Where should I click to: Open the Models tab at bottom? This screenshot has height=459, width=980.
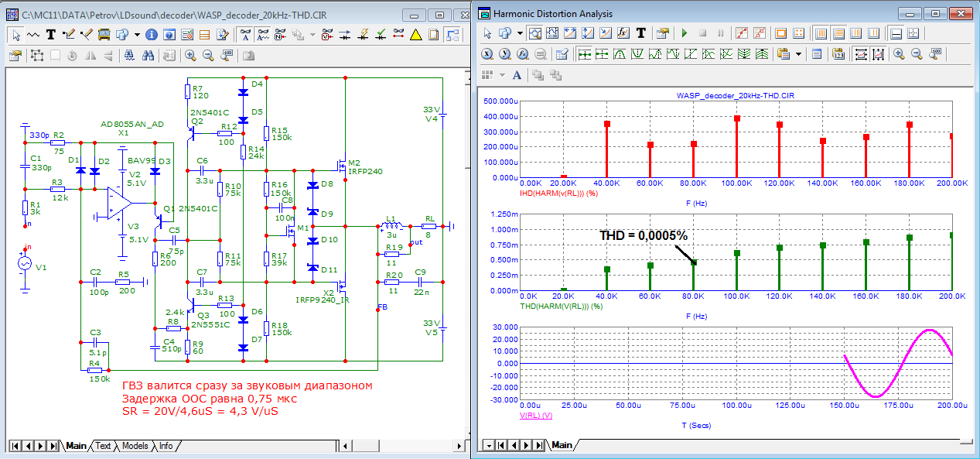135,446
